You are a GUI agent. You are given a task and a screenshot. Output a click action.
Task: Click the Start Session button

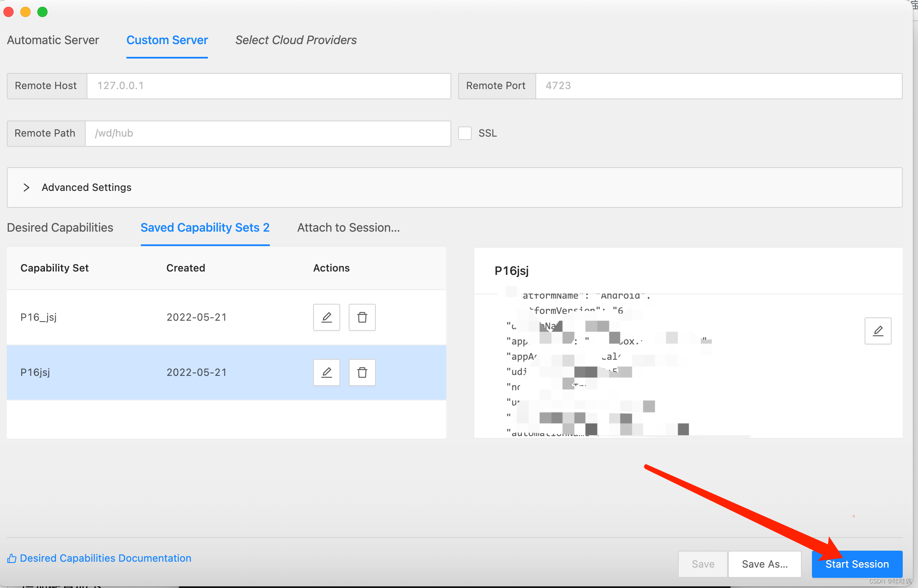[856, 564]
